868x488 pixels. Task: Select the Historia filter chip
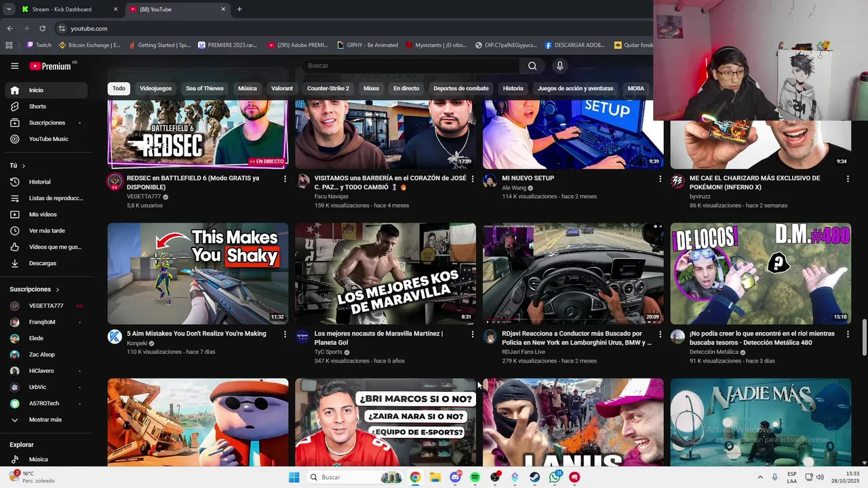[x=513, y=89]
